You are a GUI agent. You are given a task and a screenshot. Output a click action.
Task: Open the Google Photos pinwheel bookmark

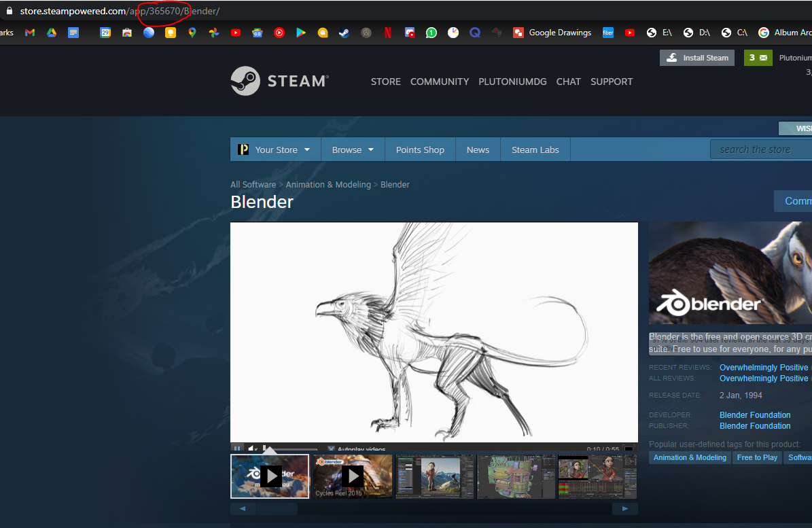(214, 33)
